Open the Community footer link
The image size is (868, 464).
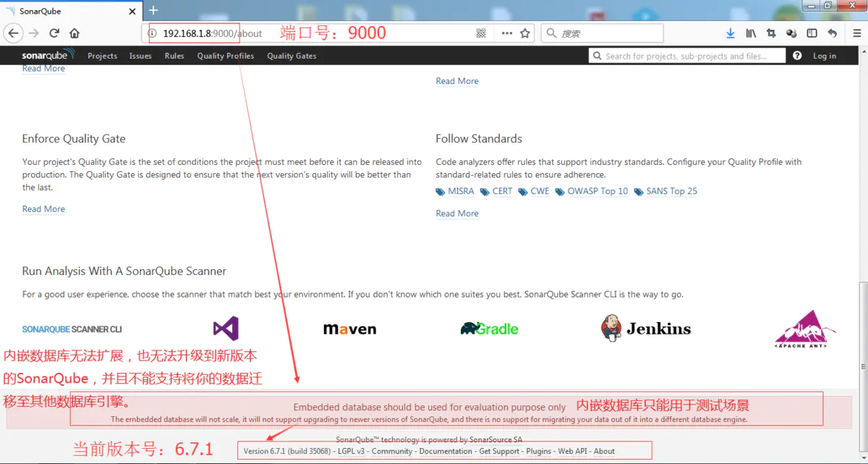click(x=391, y=451)
